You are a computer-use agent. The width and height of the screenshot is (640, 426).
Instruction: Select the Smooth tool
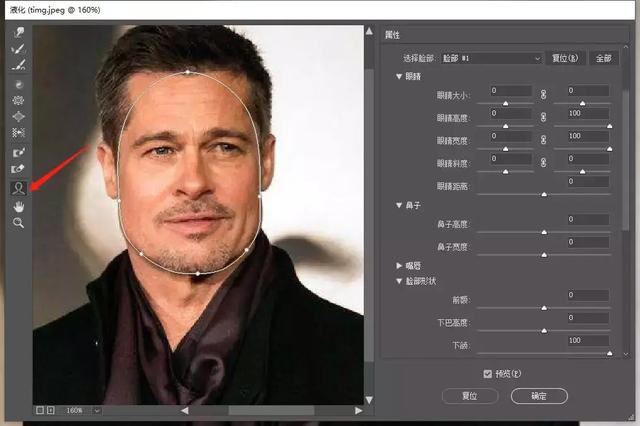pos(18,65)
